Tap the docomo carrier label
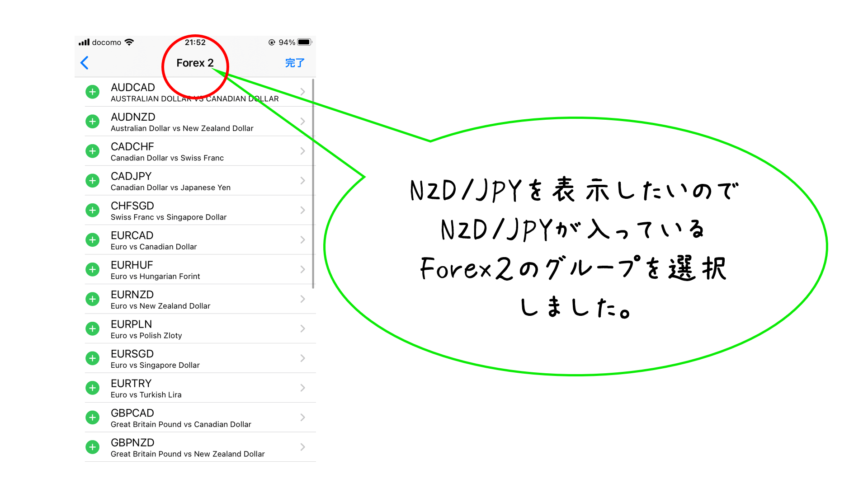The height and width of the screenshot is (488, 868). click(x=107, y=42)
